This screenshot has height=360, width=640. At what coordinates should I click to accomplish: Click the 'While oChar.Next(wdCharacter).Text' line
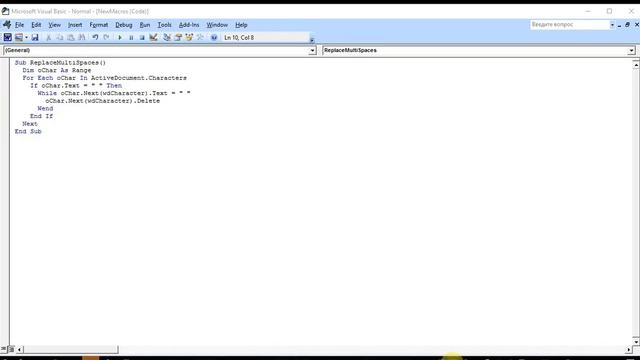[114, 93]
